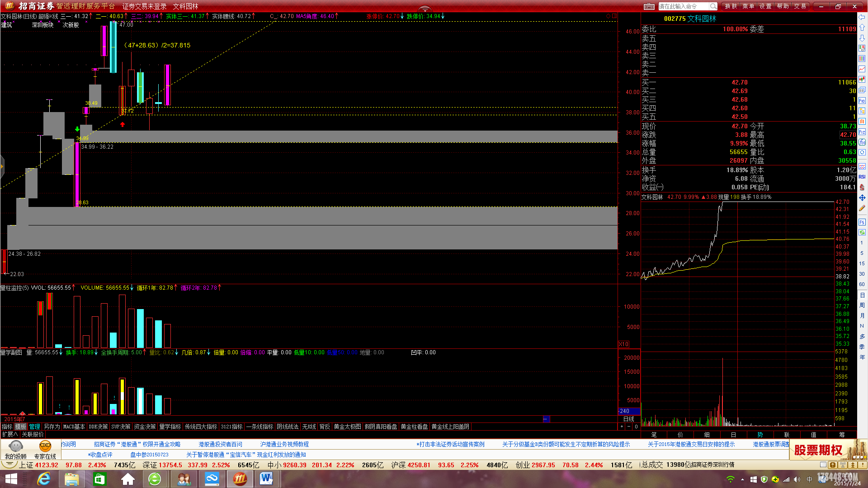Screen dimensions: 868x488
Task: Open the Expert Online (专家在线) icon
Action: click(x=45, y=450)
